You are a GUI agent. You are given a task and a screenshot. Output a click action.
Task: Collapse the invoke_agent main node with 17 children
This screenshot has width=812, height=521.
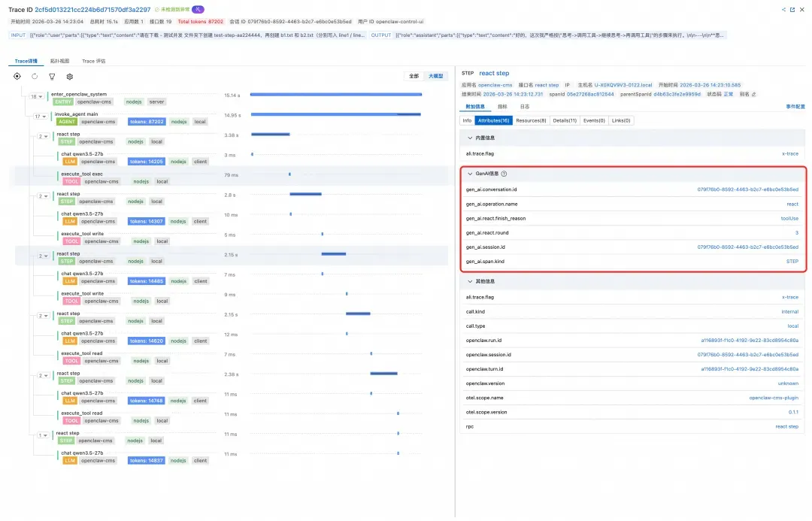tap(41, 117)
